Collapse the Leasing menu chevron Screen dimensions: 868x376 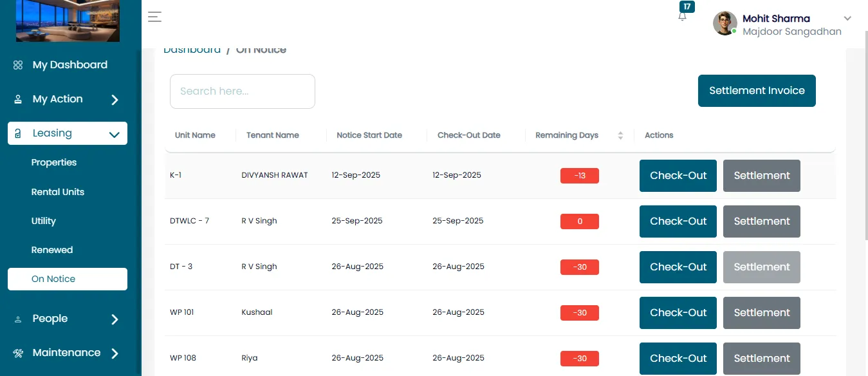[x=115, y=134]
